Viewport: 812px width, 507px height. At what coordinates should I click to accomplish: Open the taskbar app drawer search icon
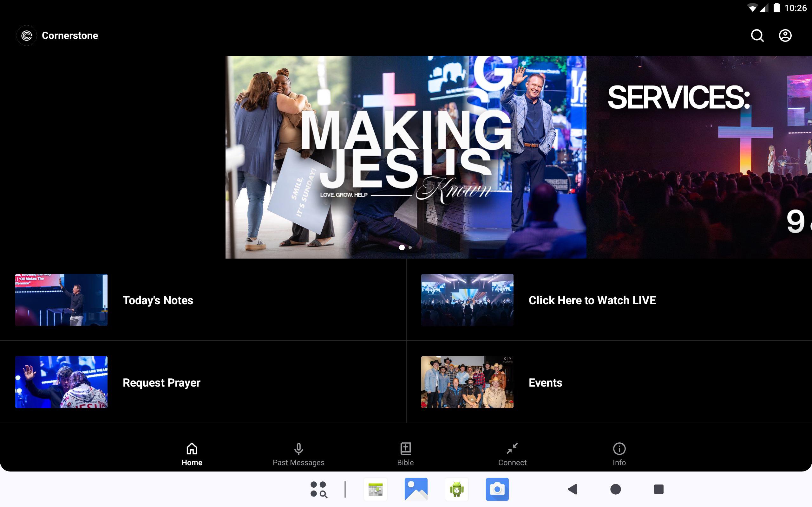318,489
